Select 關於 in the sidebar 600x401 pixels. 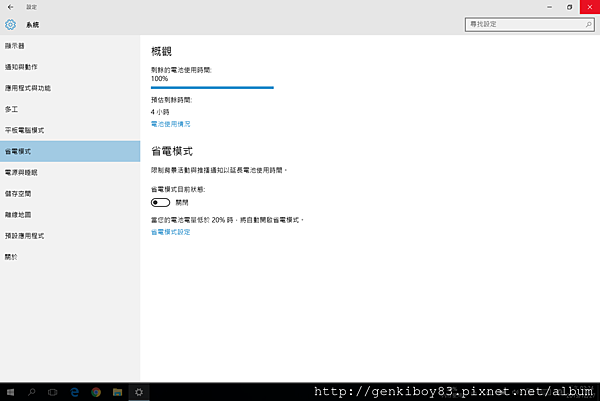[x=70, y=257]
